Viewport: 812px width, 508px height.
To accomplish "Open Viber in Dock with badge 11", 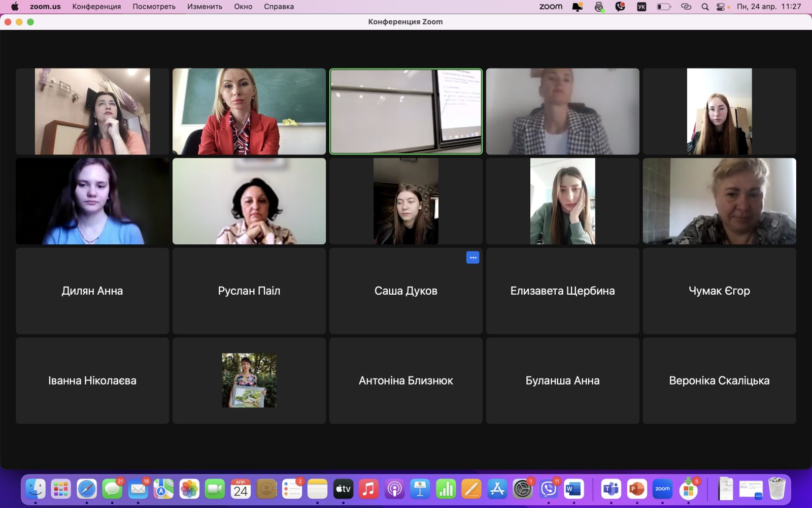I will 548,489.
